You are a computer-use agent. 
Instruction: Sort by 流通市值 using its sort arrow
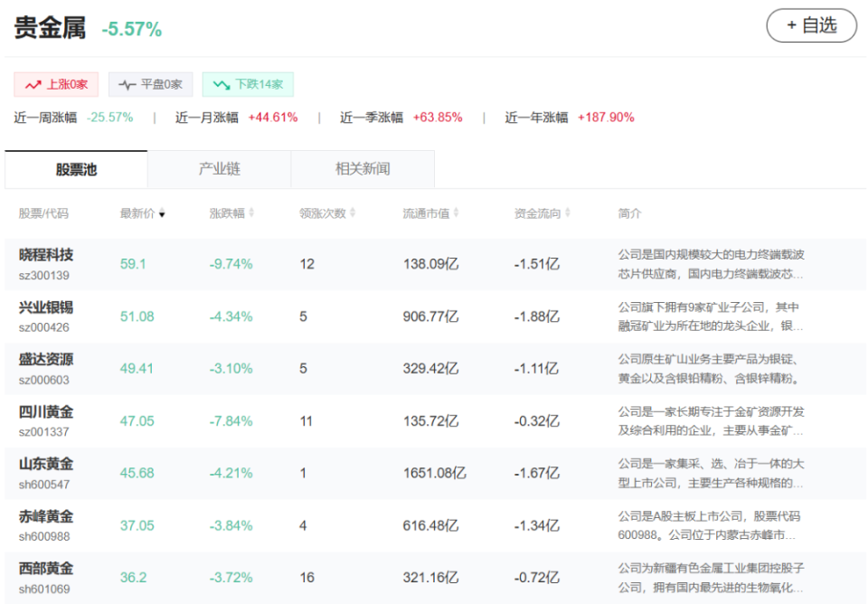[x=456, y=214]
